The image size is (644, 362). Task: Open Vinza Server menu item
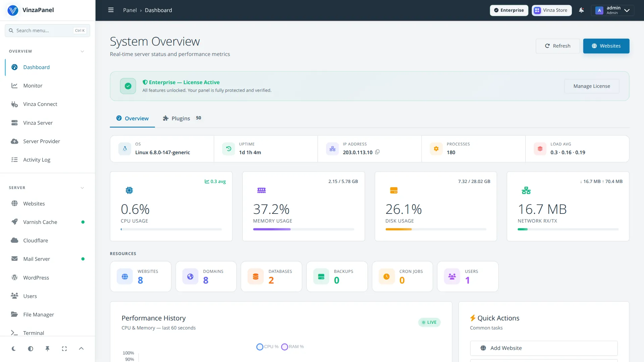click(48, 123)
